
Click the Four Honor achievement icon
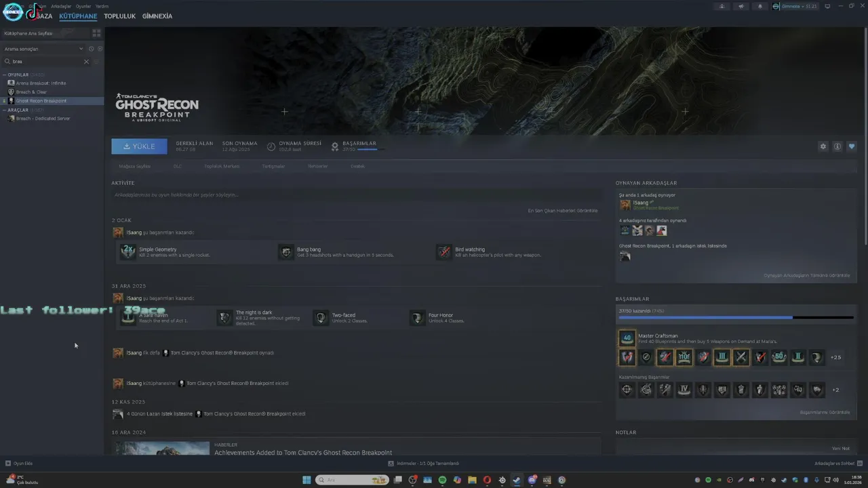point(417,318)
